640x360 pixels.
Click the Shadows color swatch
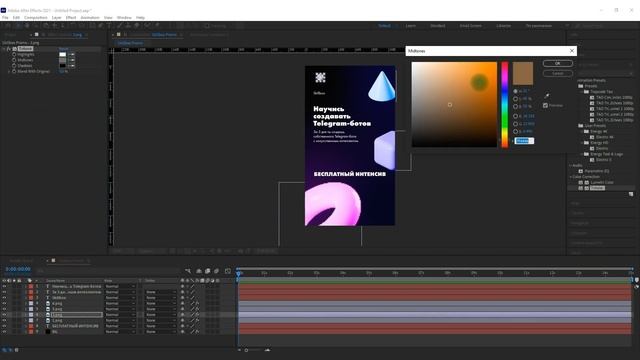(62, 65)
